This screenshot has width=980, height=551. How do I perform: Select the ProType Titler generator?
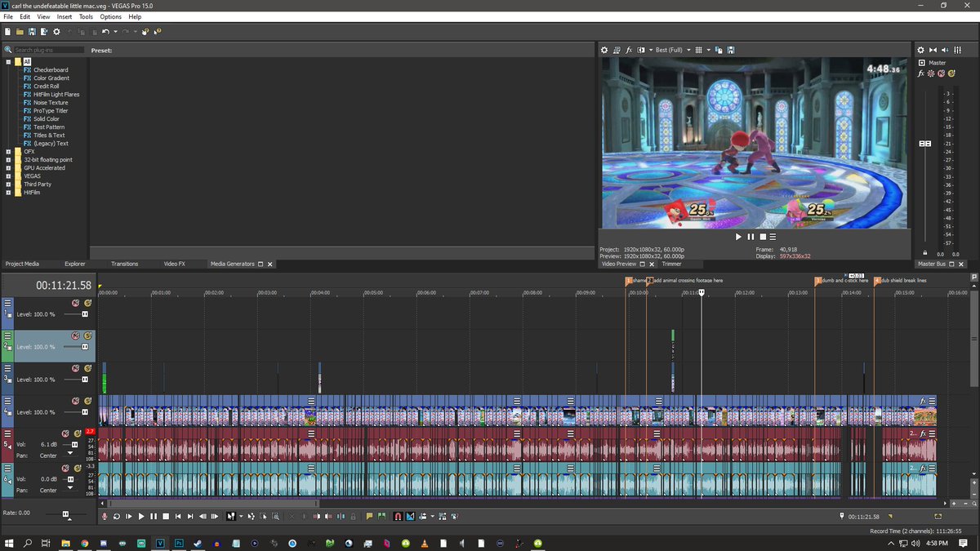[51, 110]
